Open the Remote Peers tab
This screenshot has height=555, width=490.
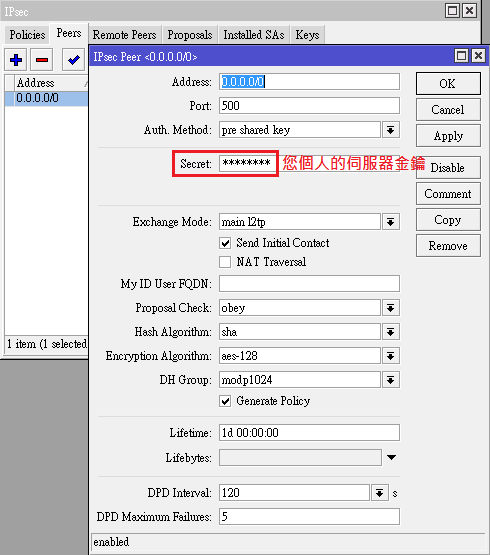point(124,35)
